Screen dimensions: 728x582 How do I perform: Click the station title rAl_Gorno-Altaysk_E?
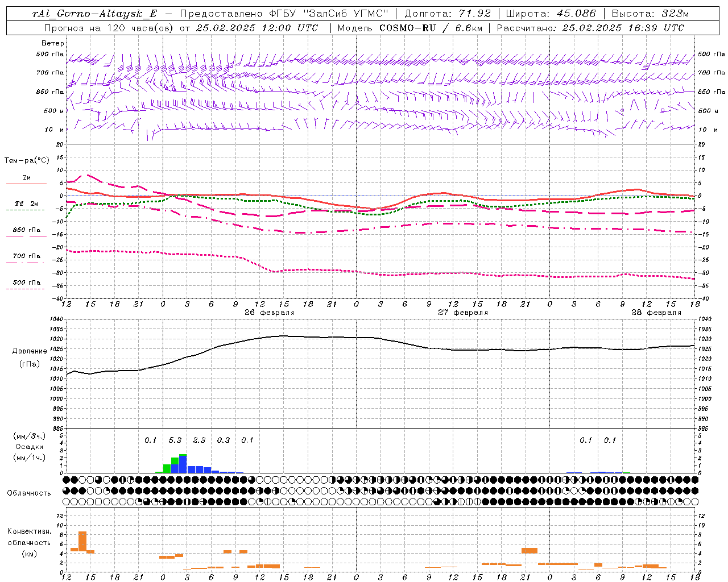[x=95, y=14]
